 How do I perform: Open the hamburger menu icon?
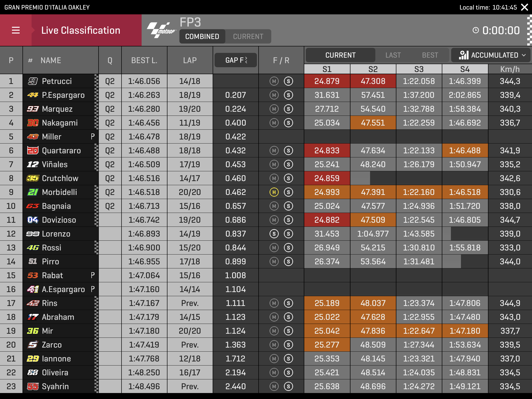tap(16, 30)
